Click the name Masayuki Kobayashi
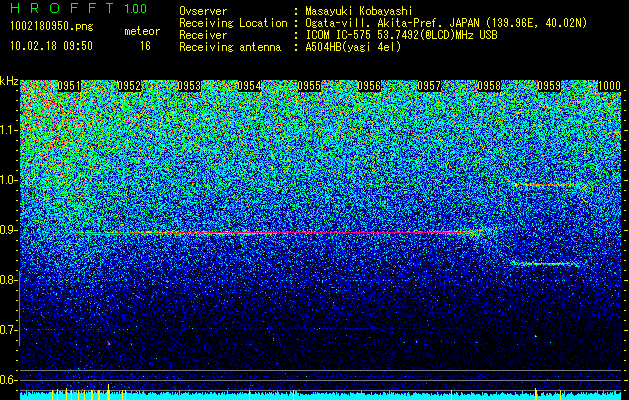The width and height of the screenshot is (629, 400). click(x=358, y=11)
